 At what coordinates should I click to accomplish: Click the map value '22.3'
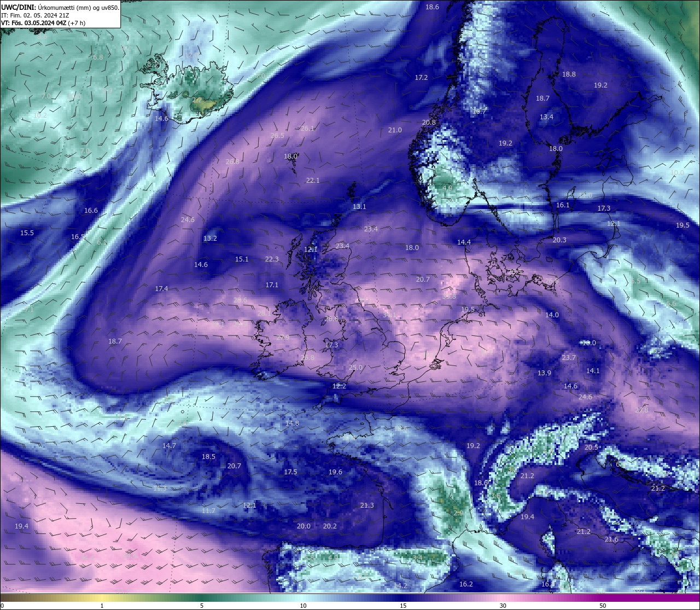pyautogui.click(x=272, y=259)
